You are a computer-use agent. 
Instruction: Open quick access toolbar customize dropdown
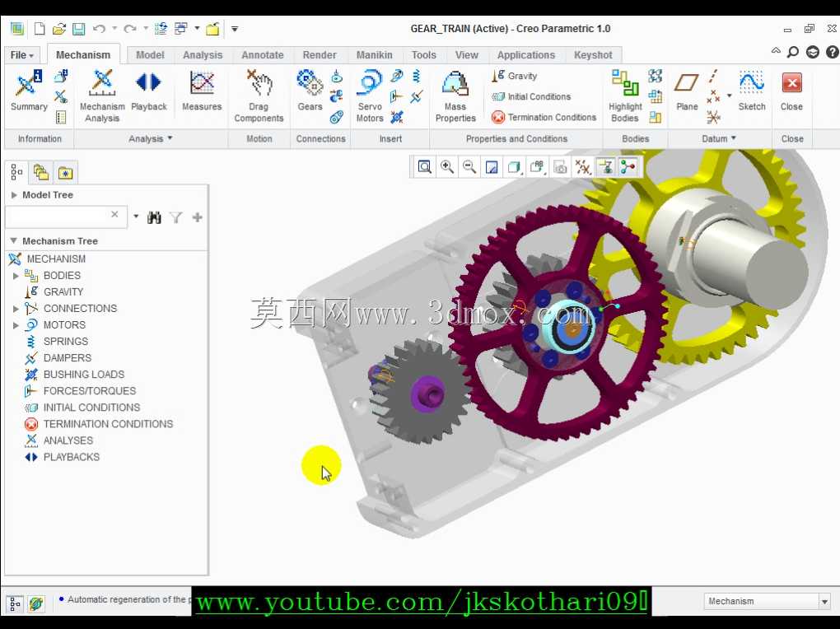(x=235, y=29)
